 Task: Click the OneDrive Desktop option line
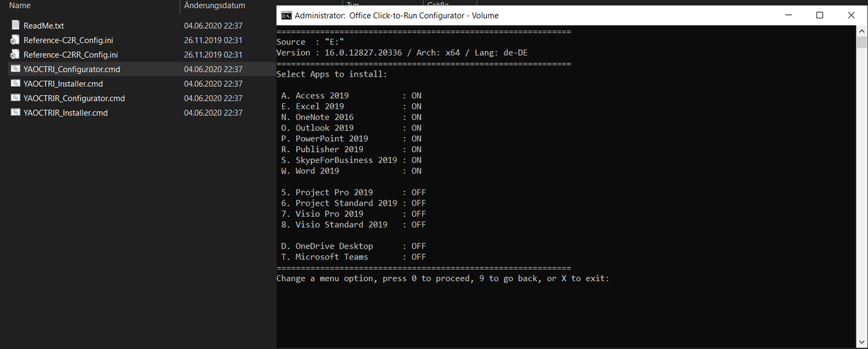pos(353,246)
